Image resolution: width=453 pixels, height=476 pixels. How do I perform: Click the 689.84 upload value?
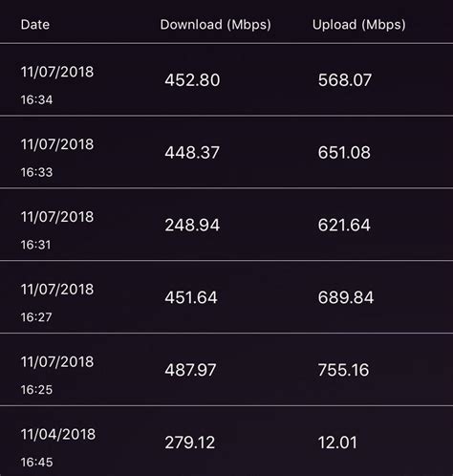346,297
